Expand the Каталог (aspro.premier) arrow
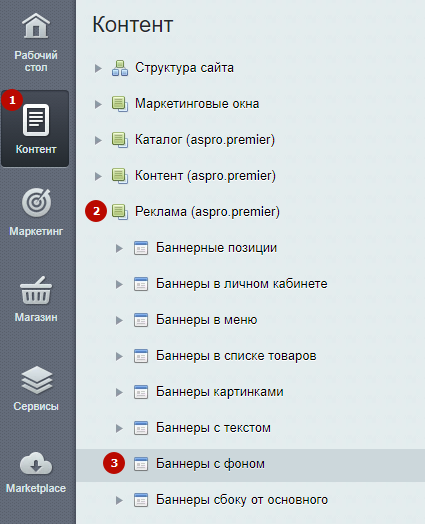The width and height of the screenshot is (425, 524). 98,140
